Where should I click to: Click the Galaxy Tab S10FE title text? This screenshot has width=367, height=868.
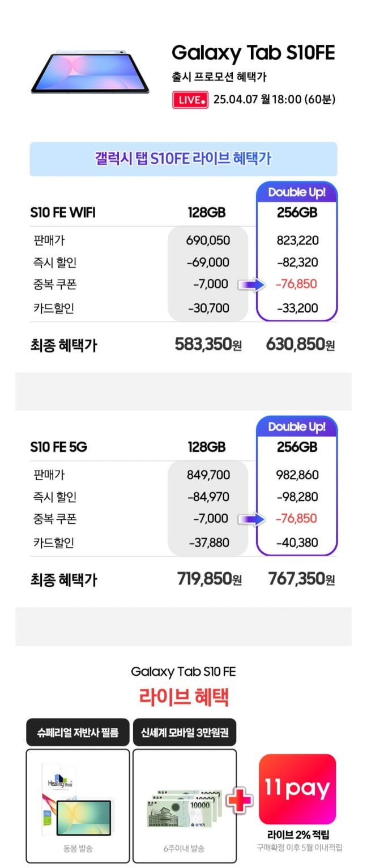point(253,53)
